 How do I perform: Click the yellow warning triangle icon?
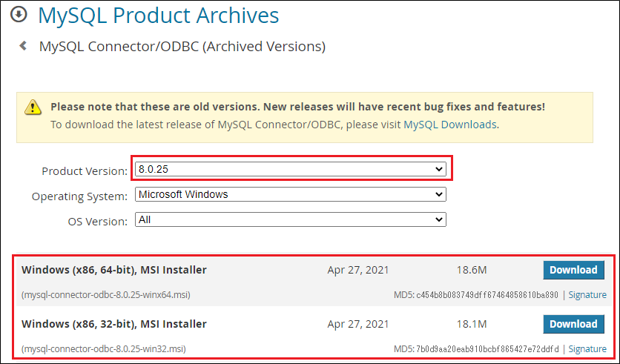33,107
